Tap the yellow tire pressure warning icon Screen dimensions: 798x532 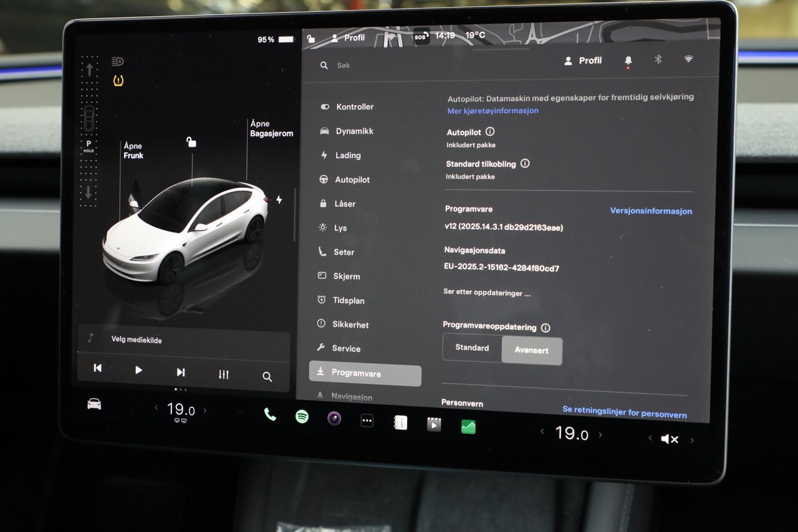(x=118, y=80)
